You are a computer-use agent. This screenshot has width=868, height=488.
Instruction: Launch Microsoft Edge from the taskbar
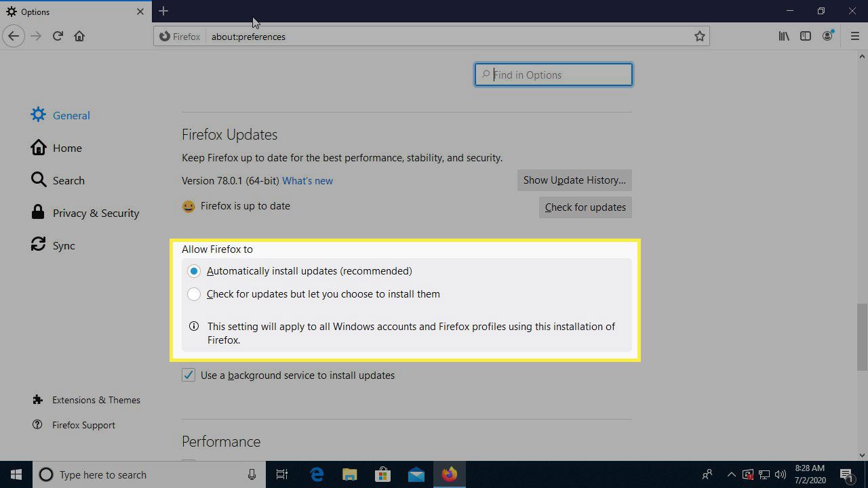[317, 474]
